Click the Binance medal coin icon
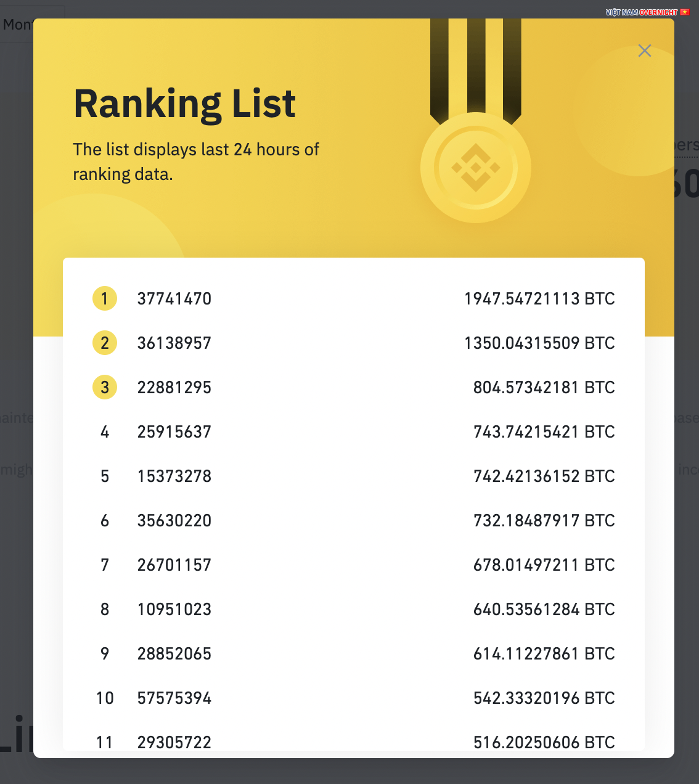699x784 pixels. tap(475, 168)
